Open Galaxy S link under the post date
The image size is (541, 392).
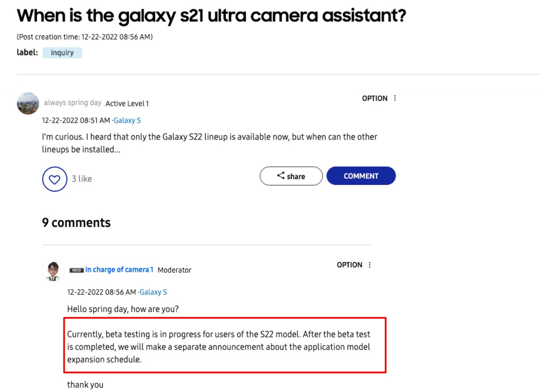(127, 120)
